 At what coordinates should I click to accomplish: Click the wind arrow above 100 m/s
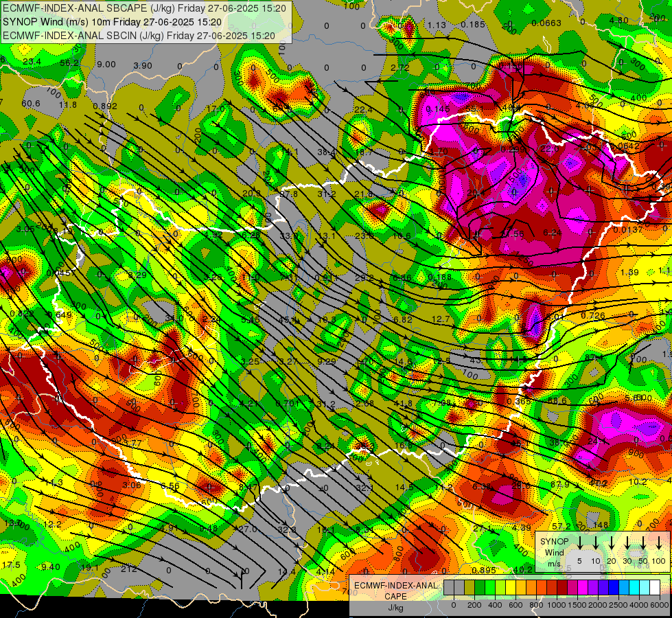click(659, 542)
